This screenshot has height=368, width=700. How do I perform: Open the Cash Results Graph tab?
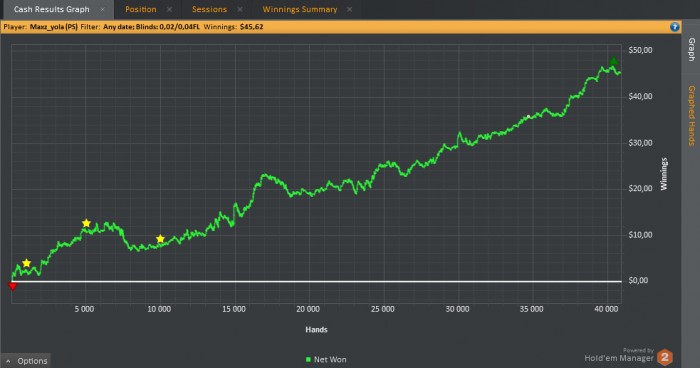click(x=52, y=9)
